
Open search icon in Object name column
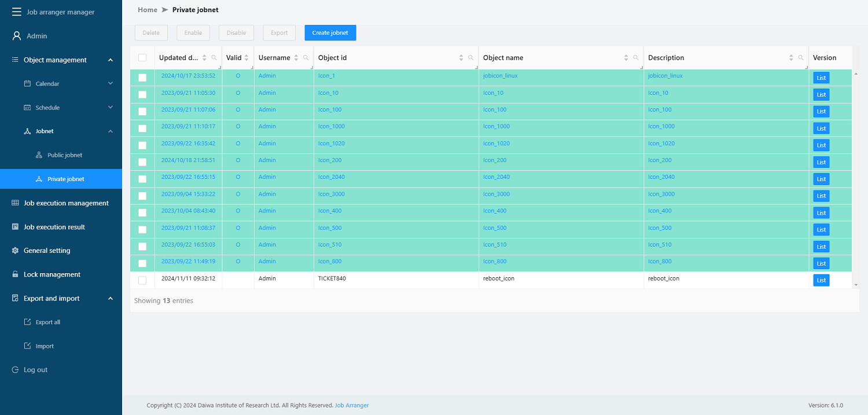635,58
